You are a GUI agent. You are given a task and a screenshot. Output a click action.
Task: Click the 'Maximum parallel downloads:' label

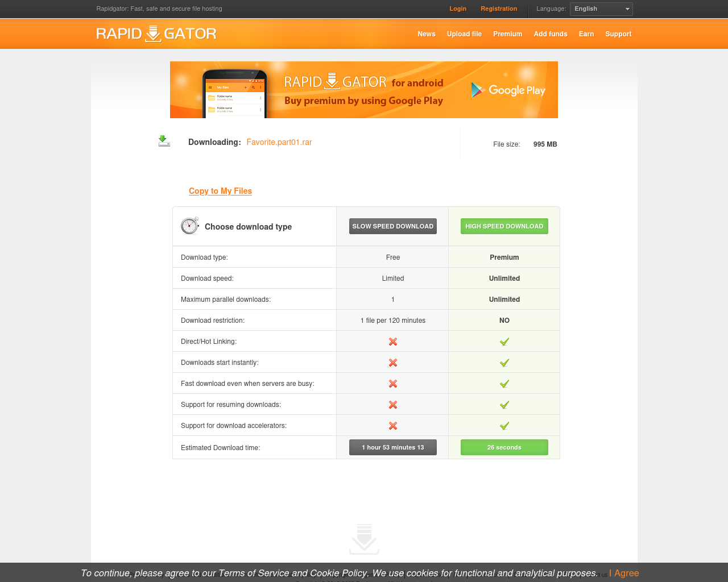tap(226, 300)
